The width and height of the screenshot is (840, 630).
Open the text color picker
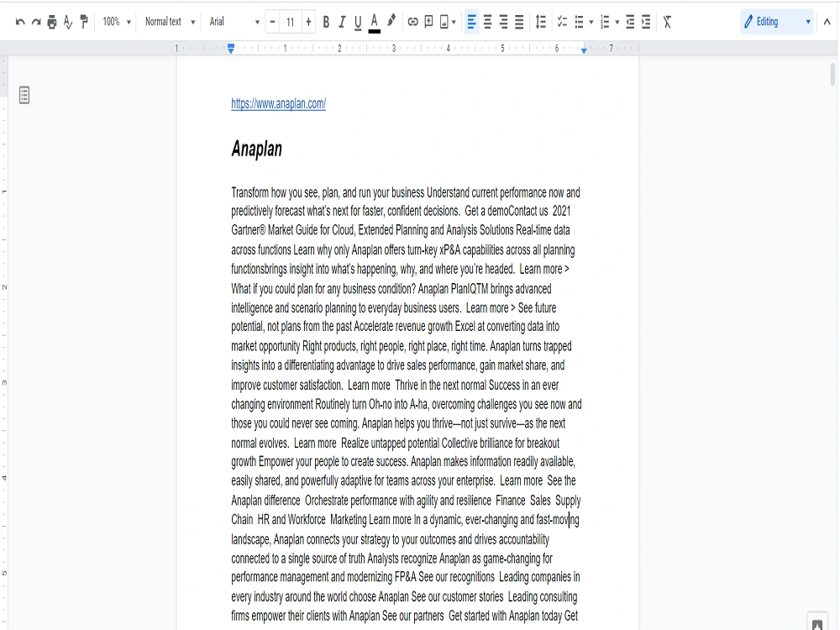[x=375, y=23]
